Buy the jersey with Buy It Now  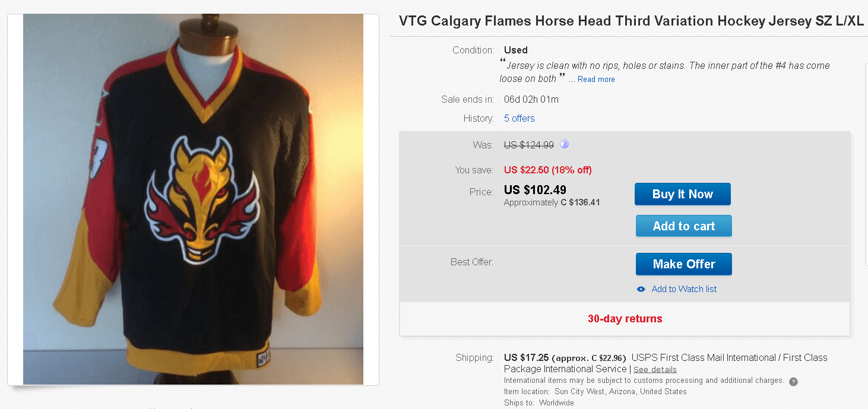tap(683, 194)
